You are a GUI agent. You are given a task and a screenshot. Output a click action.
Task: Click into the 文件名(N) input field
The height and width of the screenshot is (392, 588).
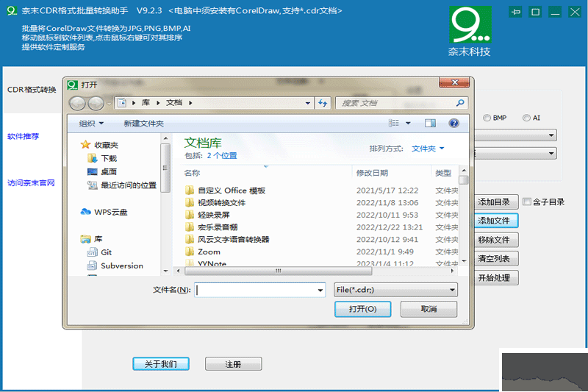click(x=256, y=290)
